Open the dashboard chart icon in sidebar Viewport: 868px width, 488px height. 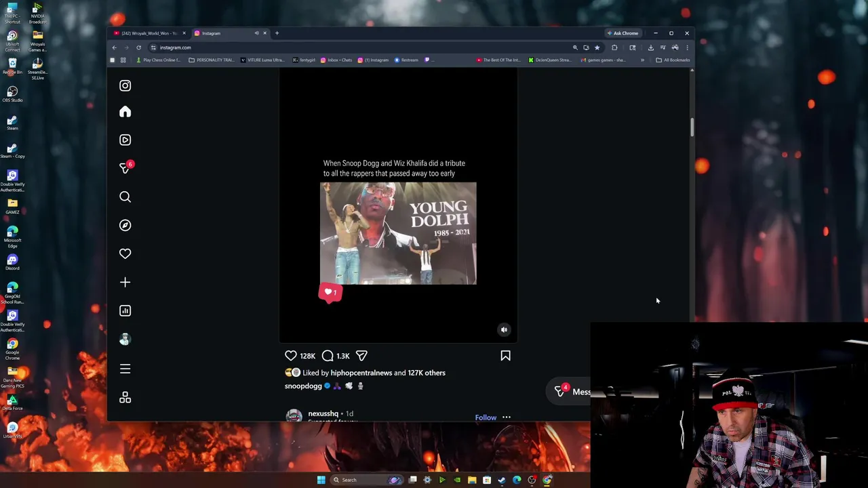[x=125, y=310]
